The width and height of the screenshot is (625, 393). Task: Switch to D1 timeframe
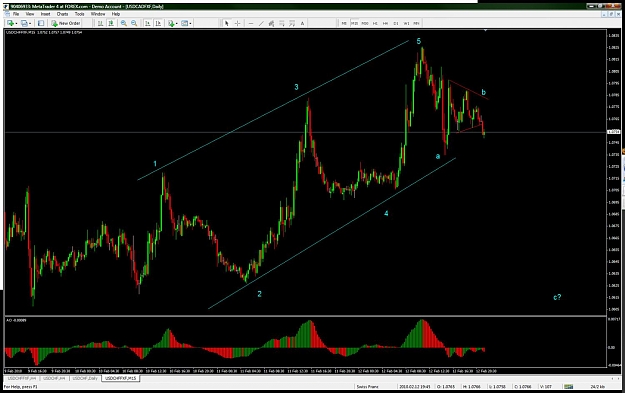[396, 24]
